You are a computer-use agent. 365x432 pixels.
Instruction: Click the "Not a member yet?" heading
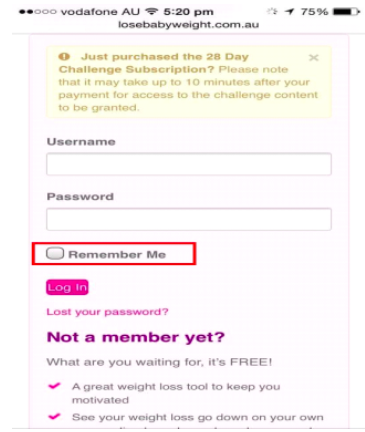(x=136, y=337)
